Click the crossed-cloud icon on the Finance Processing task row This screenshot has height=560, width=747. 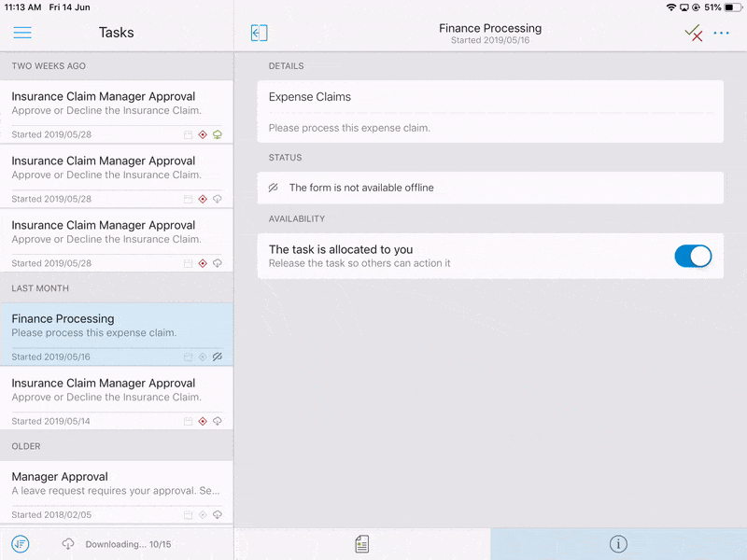point(218,356)
